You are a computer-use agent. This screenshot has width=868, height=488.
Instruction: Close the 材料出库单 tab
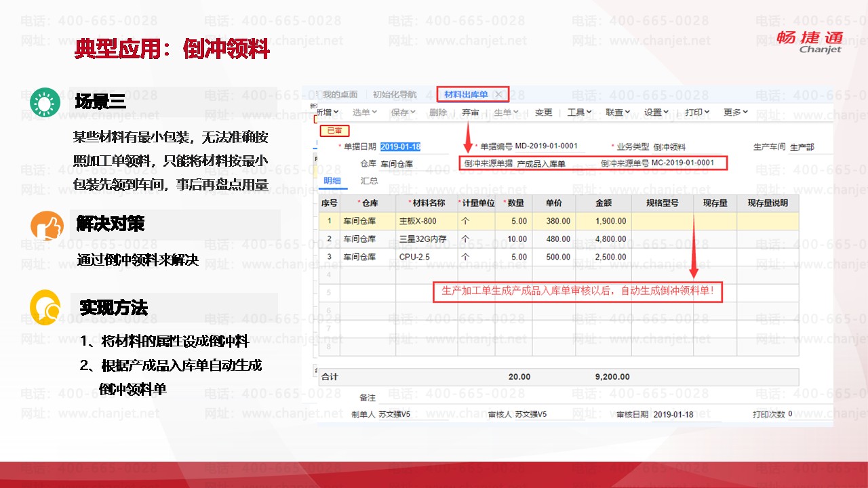pos(499,95)
